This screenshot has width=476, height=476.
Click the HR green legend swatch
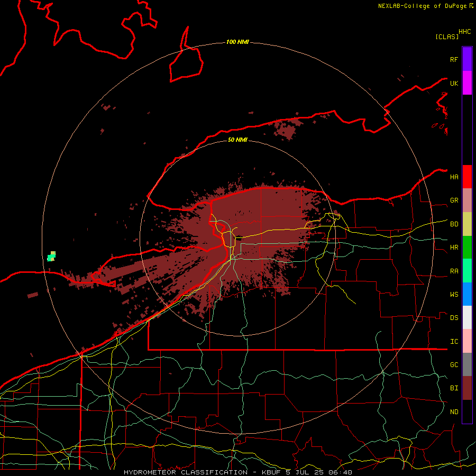click(x=467, y=248)
